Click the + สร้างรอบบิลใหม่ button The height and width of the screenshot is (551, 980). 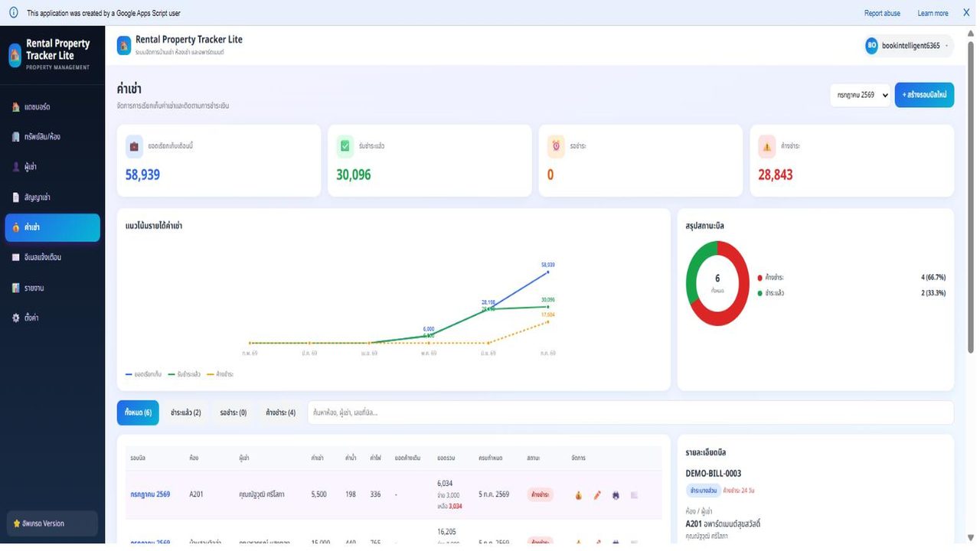924,95
